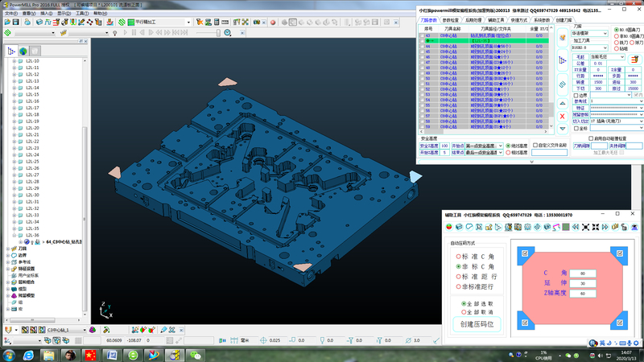Click the double-left arrows in 辅助工具 toolbar
The image size is (644, 362).
[576, 227]
